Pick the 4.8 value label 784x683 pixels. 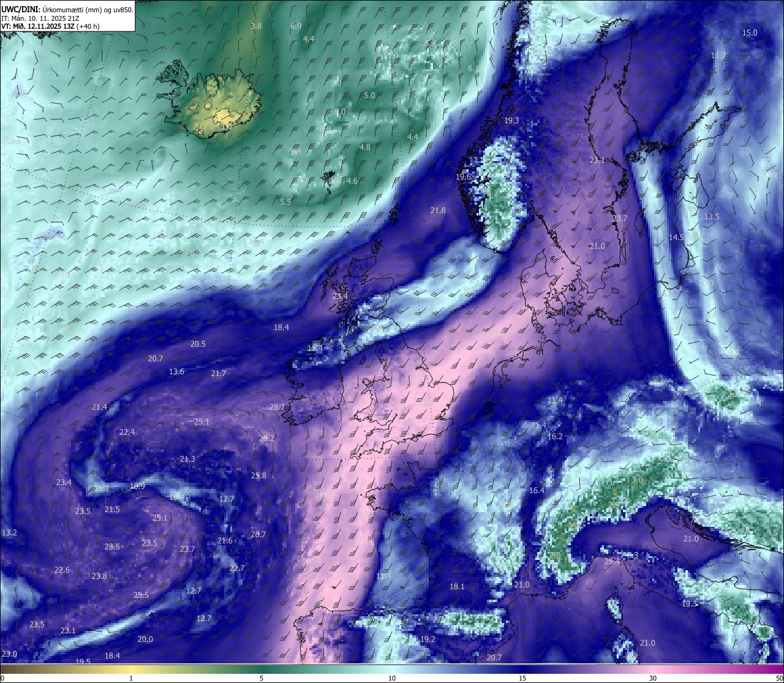(365, 148)
